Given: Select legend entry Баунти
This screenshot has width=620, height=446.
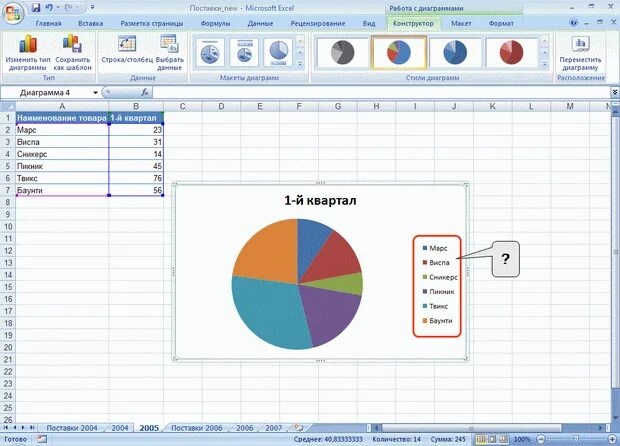Looking at the screenshot, I should coord(437,321).
